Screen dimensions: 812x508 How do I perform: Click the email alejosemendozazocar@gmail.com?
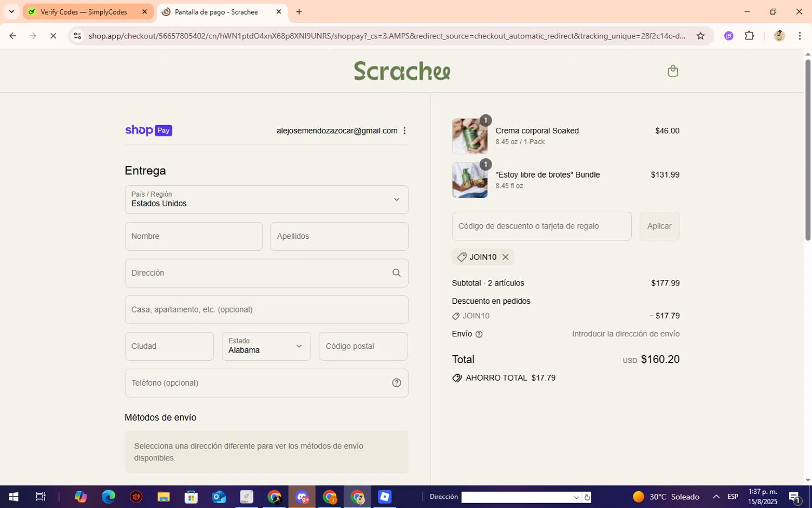pyautogui.click(x=337, y=131)
